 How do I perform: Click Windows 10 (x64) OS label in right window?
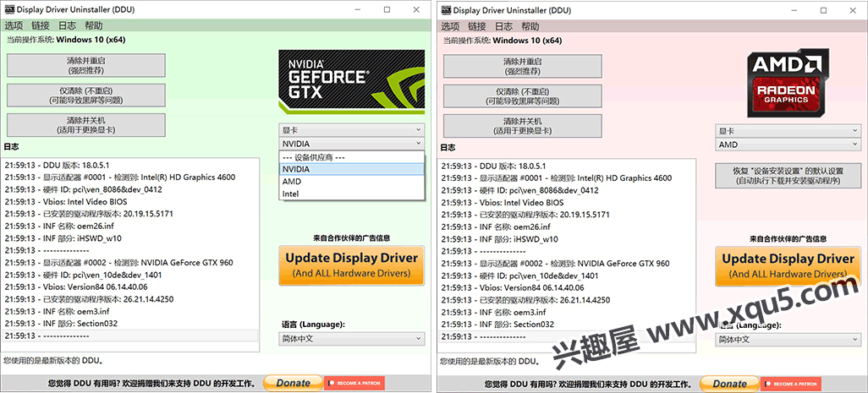coord(527,41)
